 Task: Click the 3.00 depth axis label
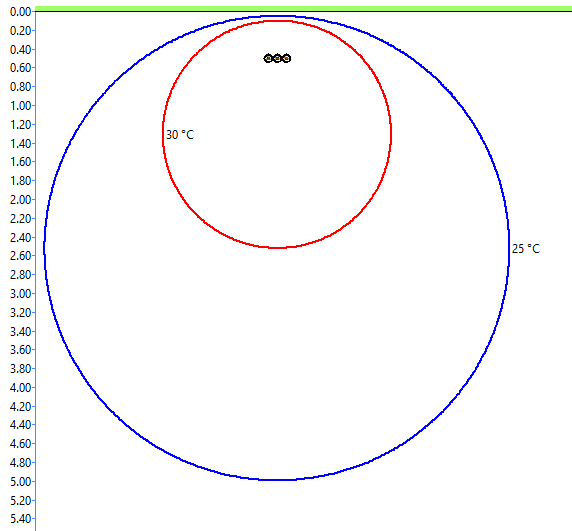point(20,294)
